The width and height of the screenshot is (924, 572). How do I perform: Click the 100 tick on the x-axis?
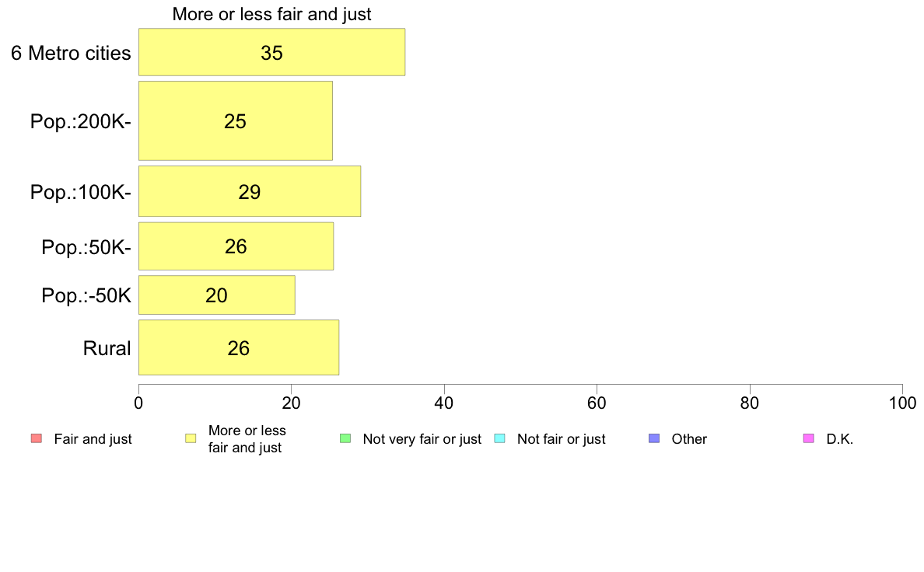coord(902,403)
